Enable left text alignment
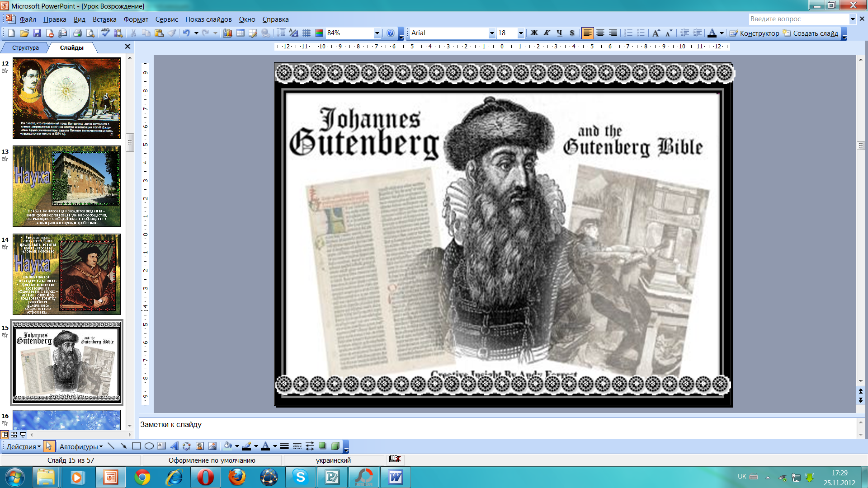 click(587, 33)
